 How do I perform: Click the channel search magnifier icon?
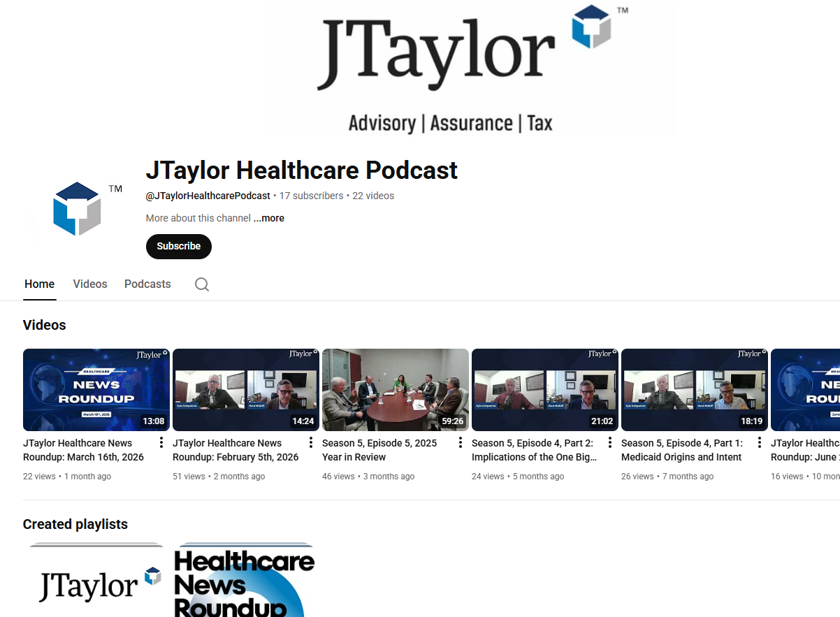pos(202,284)
